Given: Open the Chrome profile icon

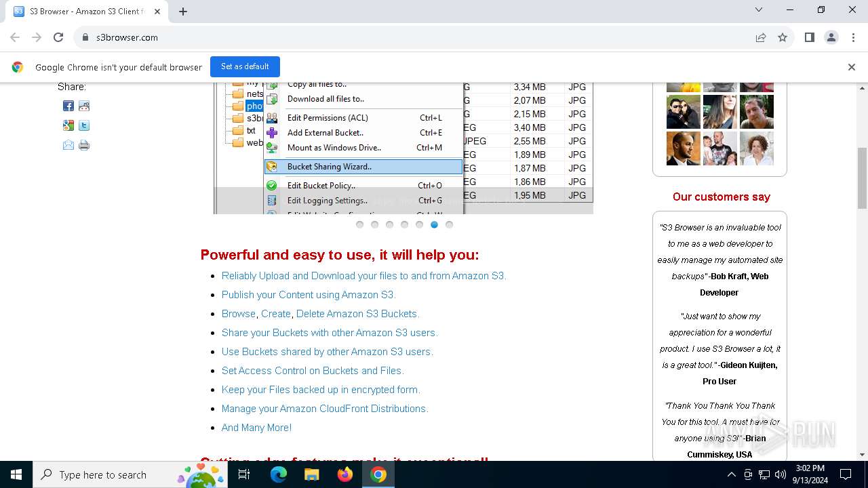Looking at the screenshot, I should pyautogui.click(x=831, y=37).
